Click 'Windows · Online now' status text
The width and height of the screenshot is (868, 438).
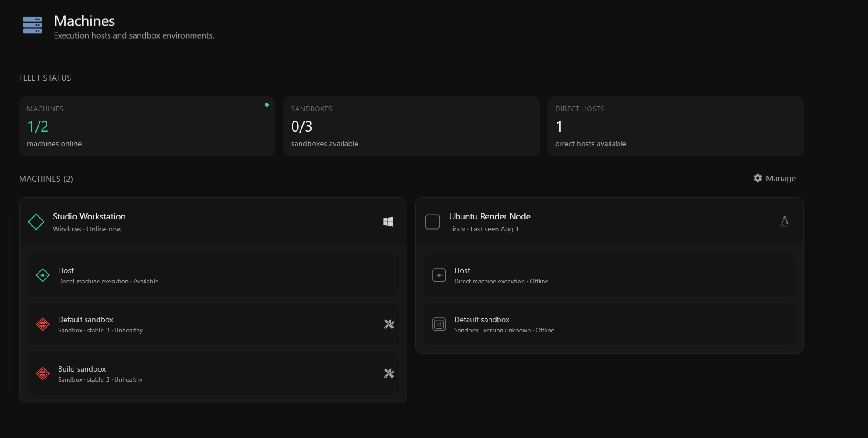[x=87, y=229]
